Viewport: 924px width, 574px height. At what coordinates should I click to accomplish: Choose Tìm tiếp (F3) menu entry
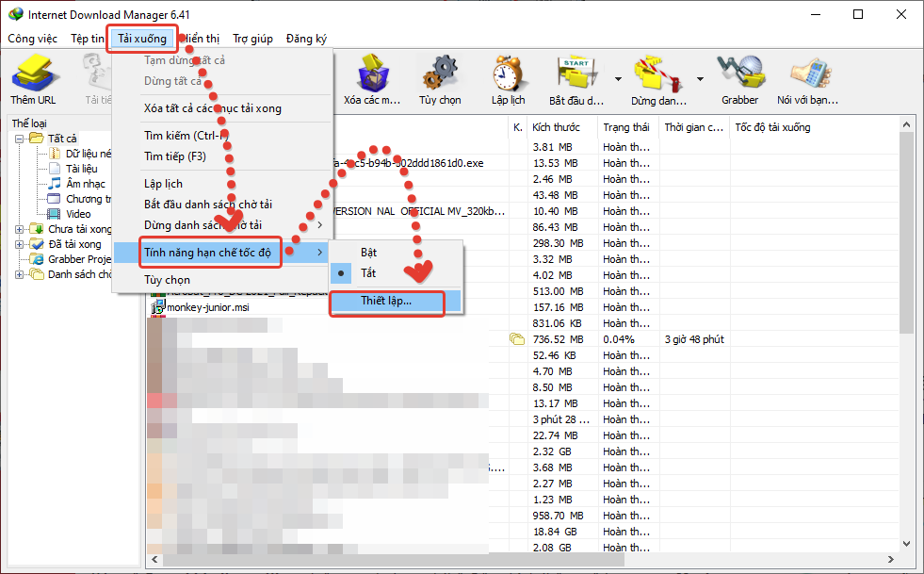[x=221, y=156]
